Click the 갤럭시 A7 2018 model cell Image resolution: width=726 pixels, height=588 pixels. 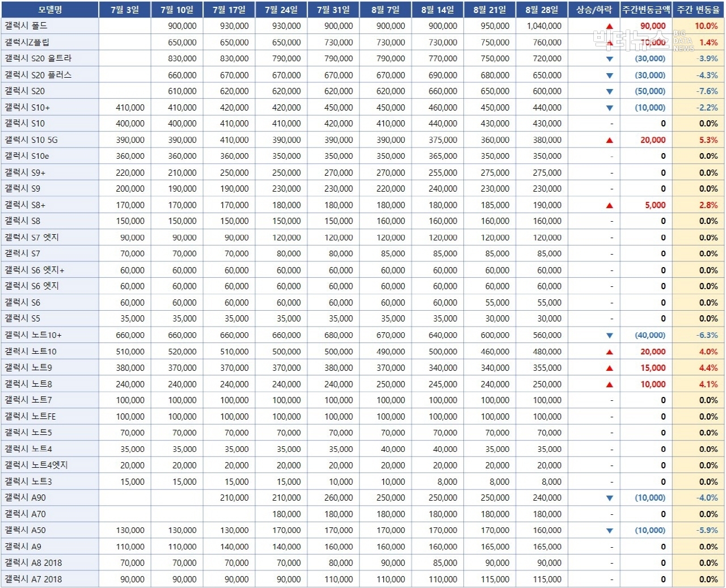tap(50, 579)
